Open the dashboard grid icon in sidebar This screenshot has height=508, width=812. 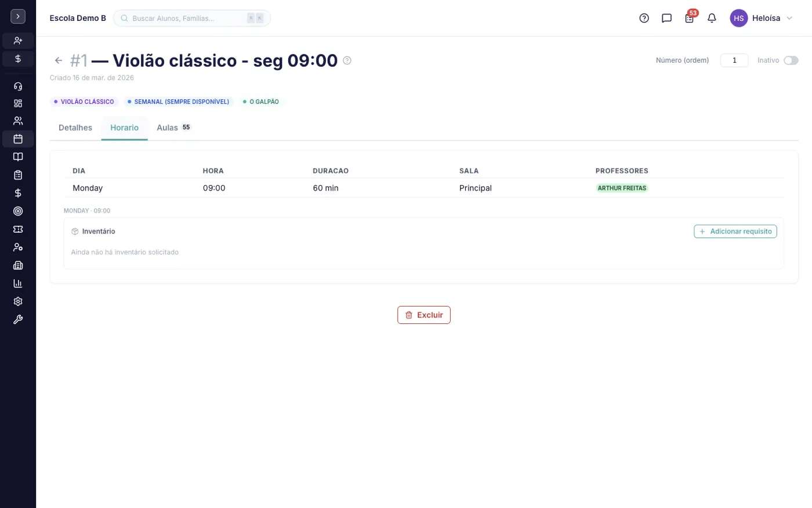click(x=18, y=103)
